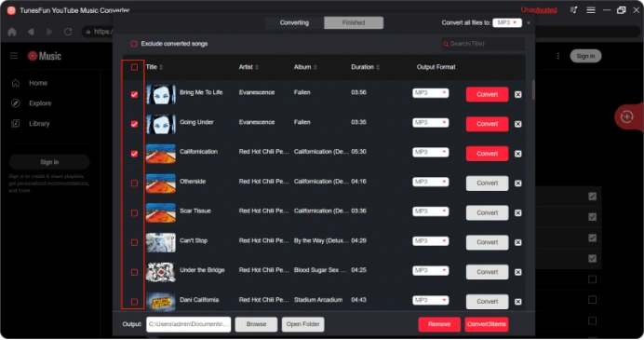Open the TunesFun title bar menu icon
The image size is (644, 340).
(591, 10)
